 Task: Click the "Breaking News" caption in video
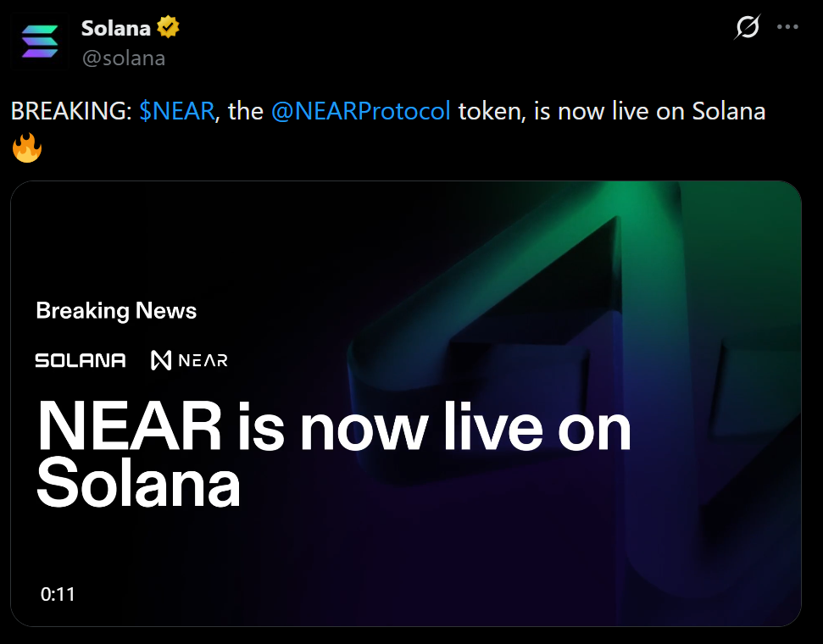pyautogui.click(x=116, y=311)
